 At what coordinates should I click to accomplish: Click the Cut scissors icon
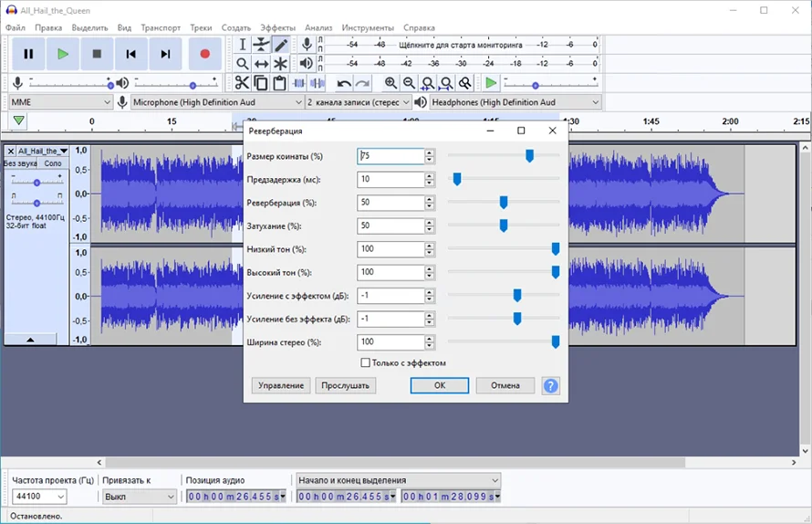point(242,83)
